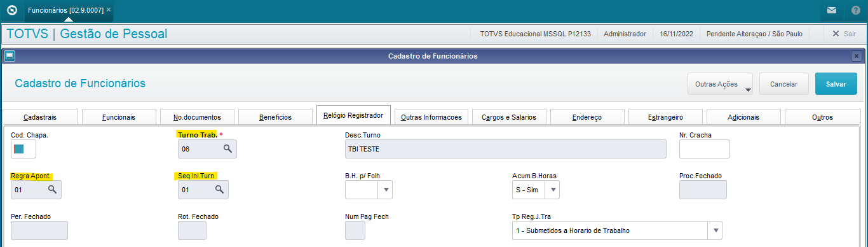Switch to the Adicionais tab
The image size is (868, 247).
(743, 117)
